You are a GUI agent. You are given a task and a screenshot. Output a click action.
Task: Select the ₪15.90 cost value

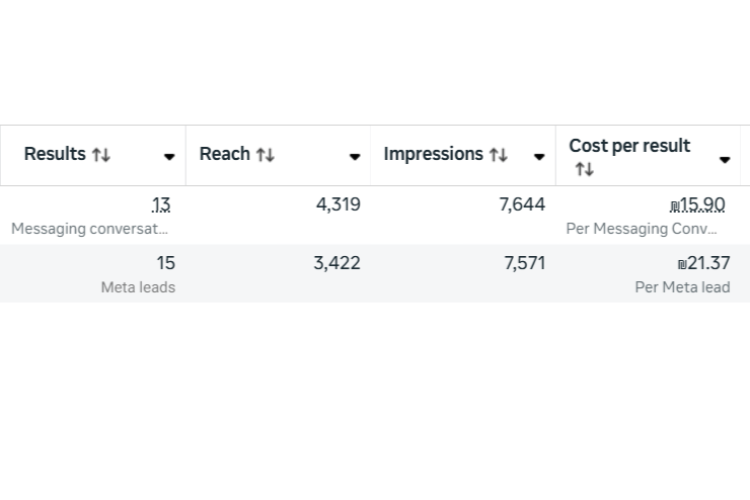698,205
